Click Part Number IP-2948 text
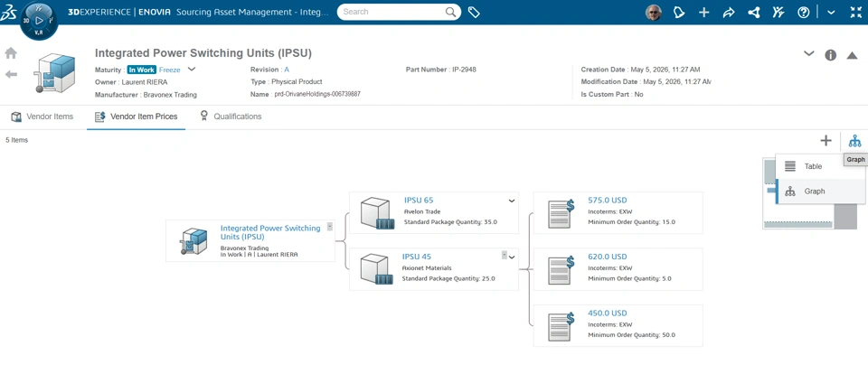 [x=440, y=70]
